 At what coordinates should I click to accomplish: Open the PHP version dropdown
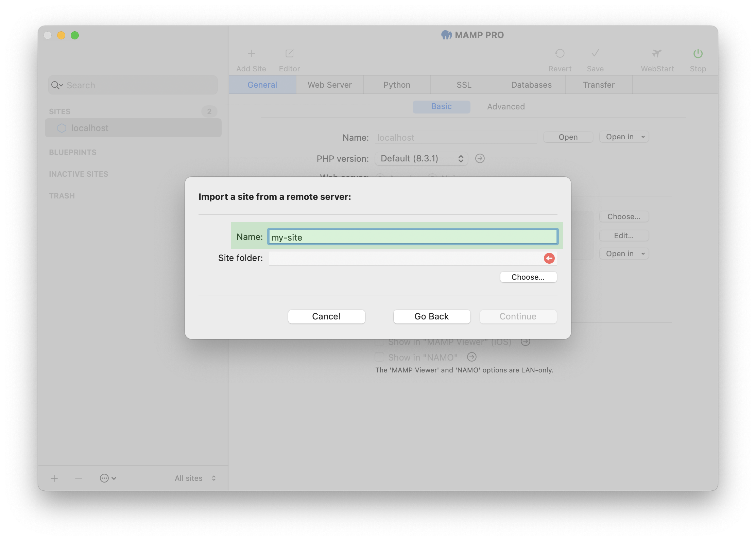tap(421, 159)
